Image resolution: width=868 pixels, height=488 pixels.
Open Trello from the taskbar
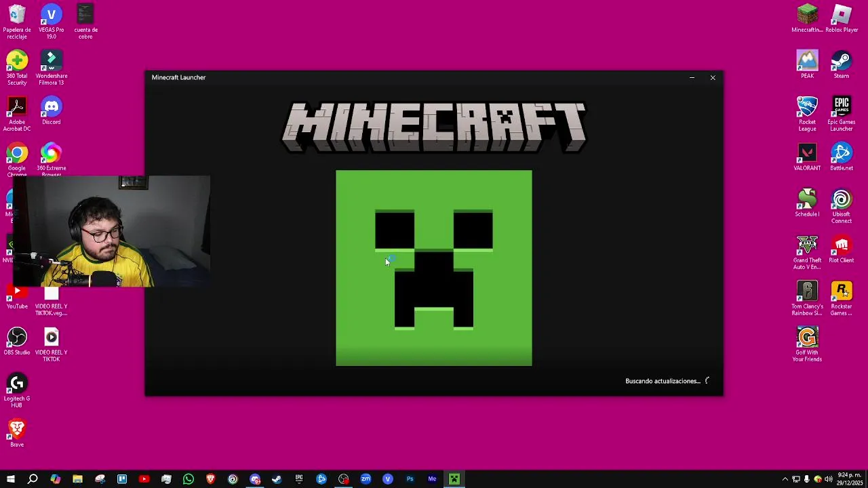(x=122, y=479)
